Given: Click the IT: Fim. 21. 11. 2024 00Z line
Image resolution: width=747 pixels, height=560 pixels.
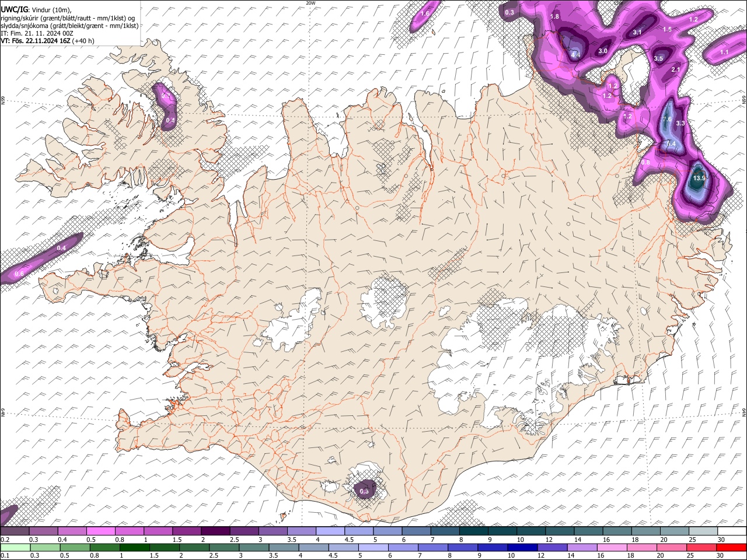Looking at the screenshot, I should point(37,33).
